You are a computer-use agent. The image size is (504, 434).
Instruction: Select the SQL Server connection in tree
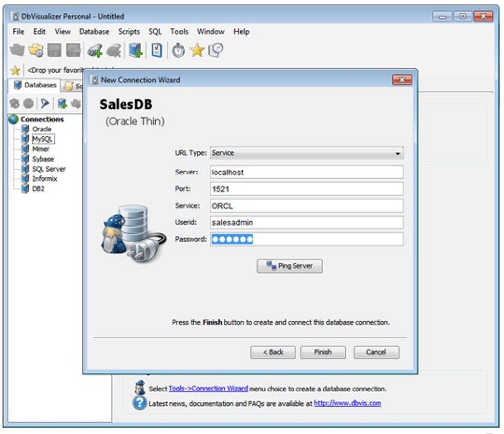pyautogui.click(x=48, y=169)
